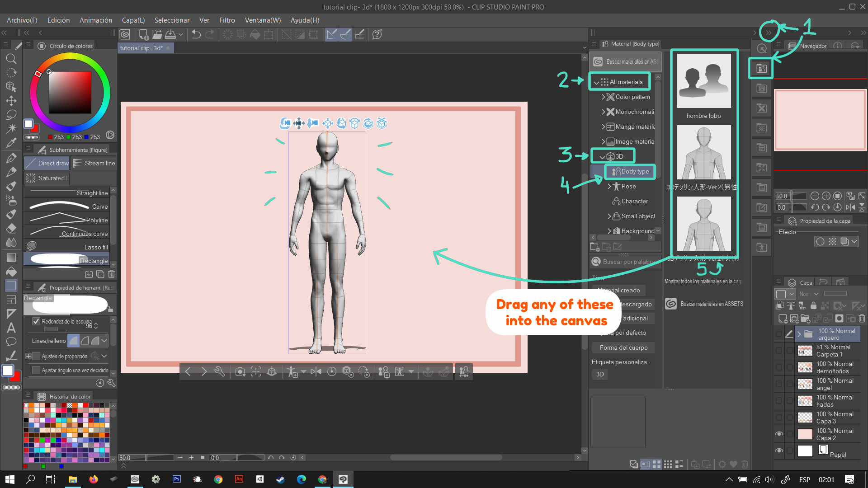Select the Eyedropper tool
This screenshot has width=868, height=488.
(11, 143)
